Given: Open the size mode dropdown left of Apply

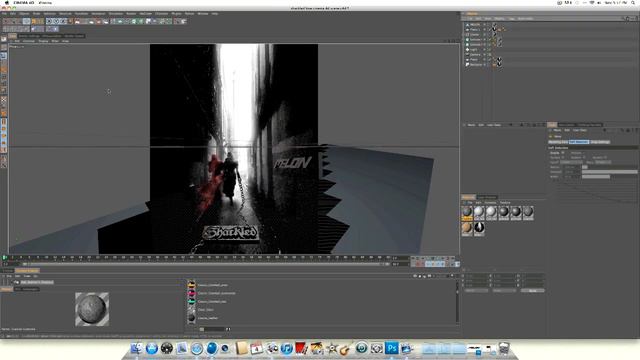Looking at the screenshot, I should (x=504, y=291).
